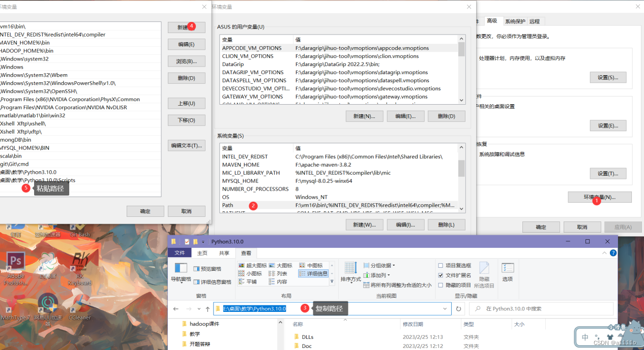Image resolution: width=644 pixels, height=350 pixels.
Task: Open 选项 folder options
Action: pyautogui.click(x=508, y=272)
